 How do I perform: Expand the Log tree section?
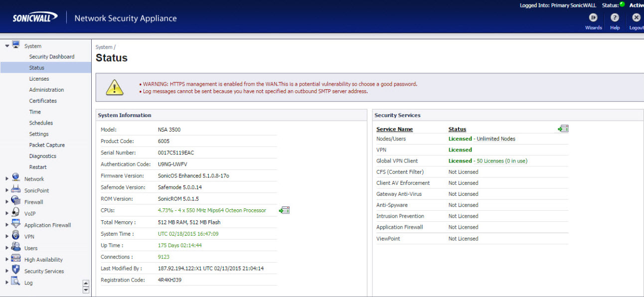7,283
